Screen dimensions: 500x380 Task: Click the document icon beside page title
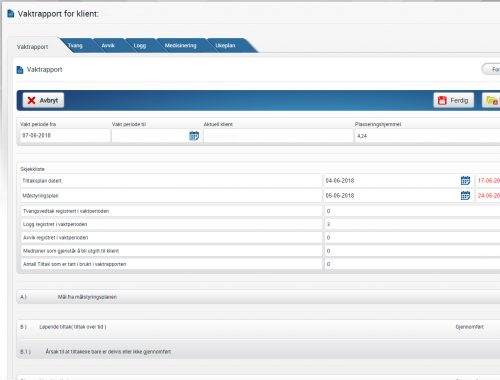tap(11, 14)
